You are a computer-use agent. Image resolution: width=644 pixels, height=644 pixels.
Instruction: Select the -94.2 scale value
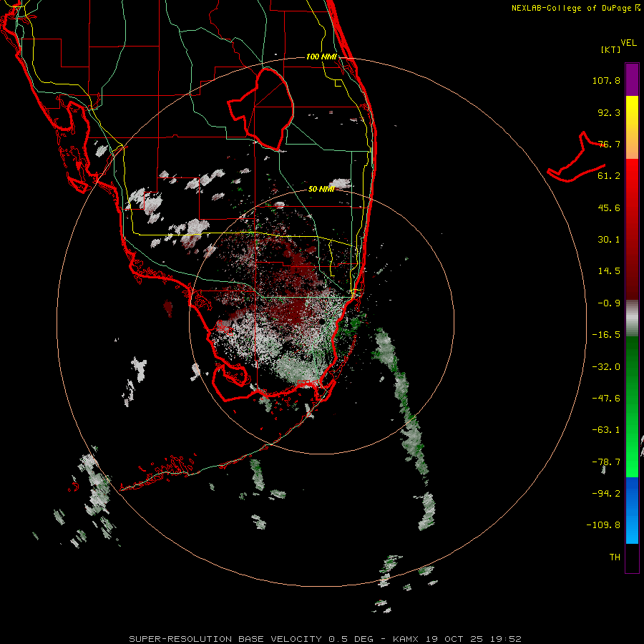pyautogui.click(x=606, y=494)
